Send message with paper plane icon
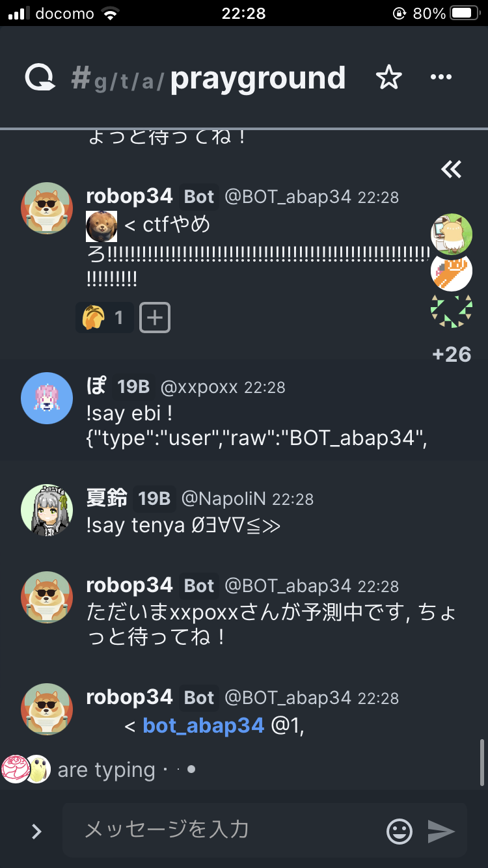Image resolution: width=488 pixels, height=868 pixels. click(441, 831)
